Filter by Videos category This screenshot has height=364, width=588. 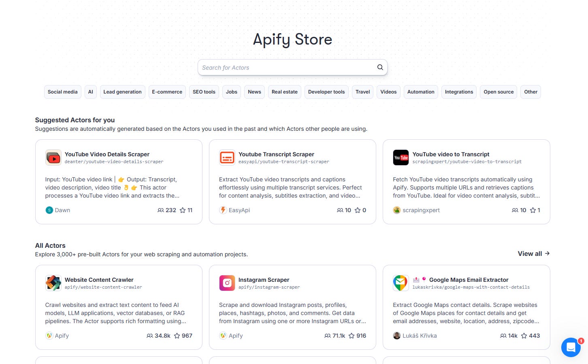(389, 92)
